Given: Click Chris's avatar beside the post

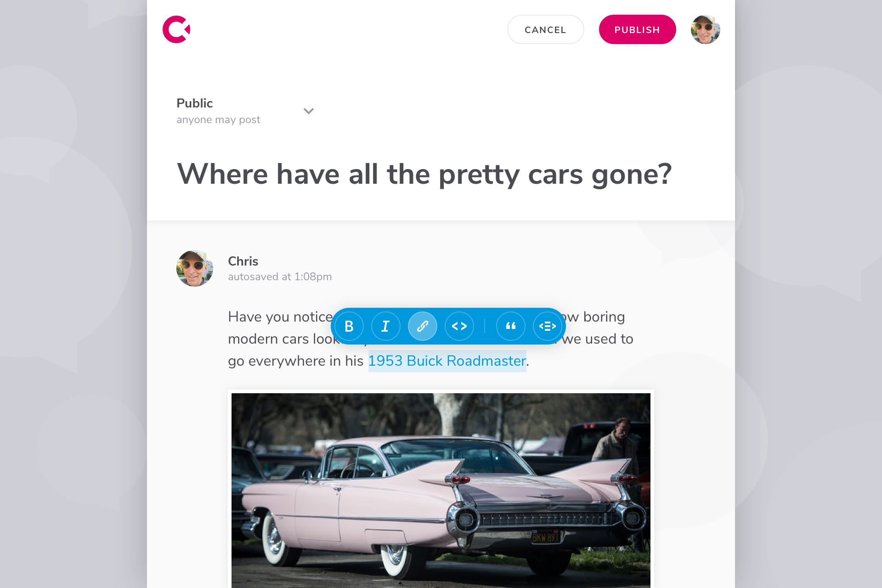Looking at the screenshot, I should pos(195,268).
